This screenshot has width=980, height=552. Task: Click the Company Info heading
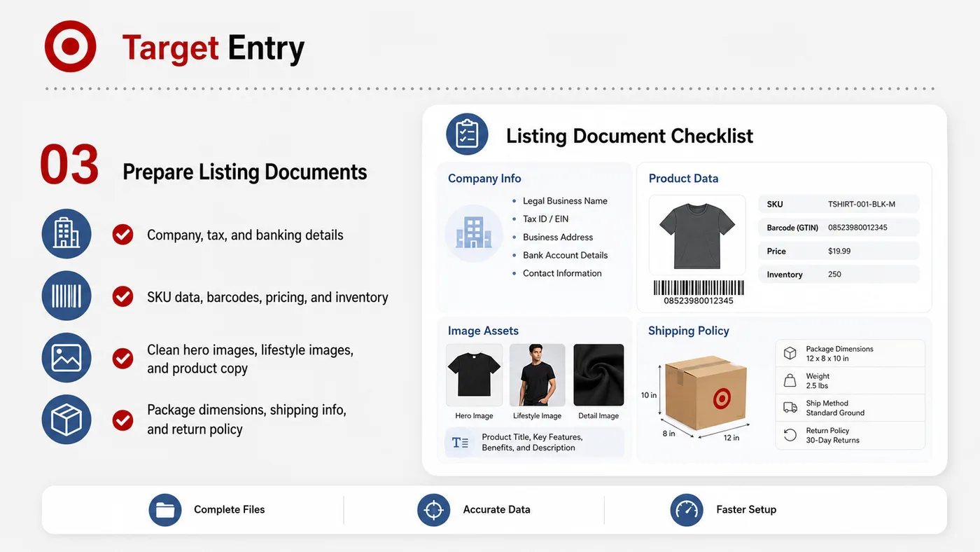click(484, 179)
